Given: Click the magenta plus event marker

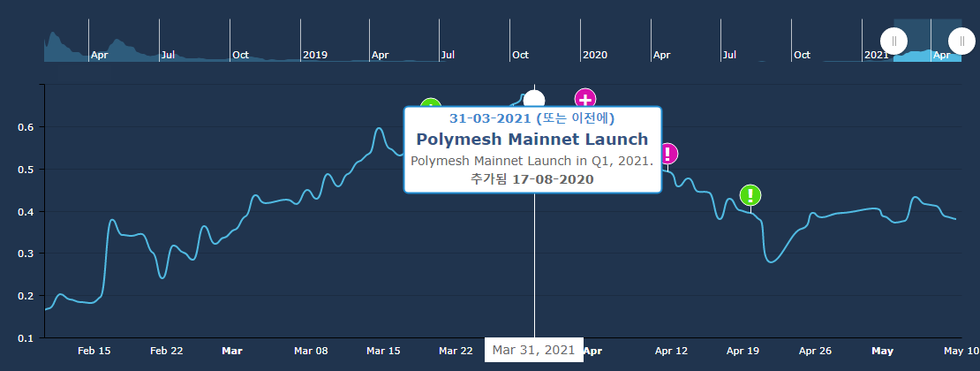Looking at the screenshot, I should [x=585, y=99].
